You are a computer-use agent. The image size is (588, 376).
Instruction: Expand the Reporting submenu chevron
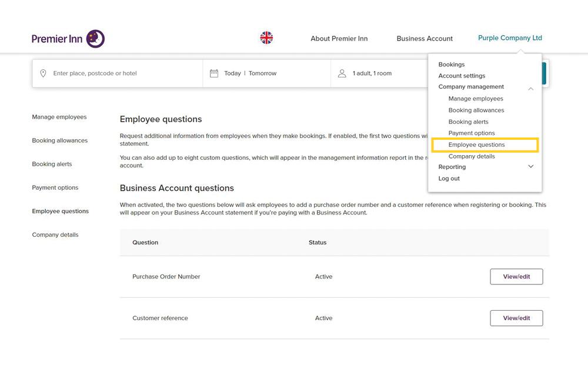pyautogui.click(x=530, y=166)
